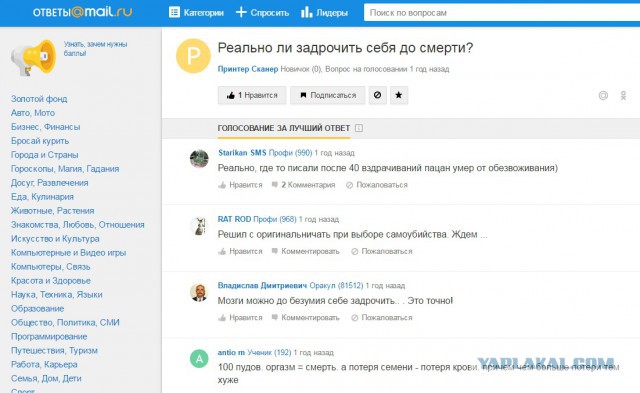640x393 pixels.
Task: Like the question with 1 Нравится button
Action: (252, 95)
